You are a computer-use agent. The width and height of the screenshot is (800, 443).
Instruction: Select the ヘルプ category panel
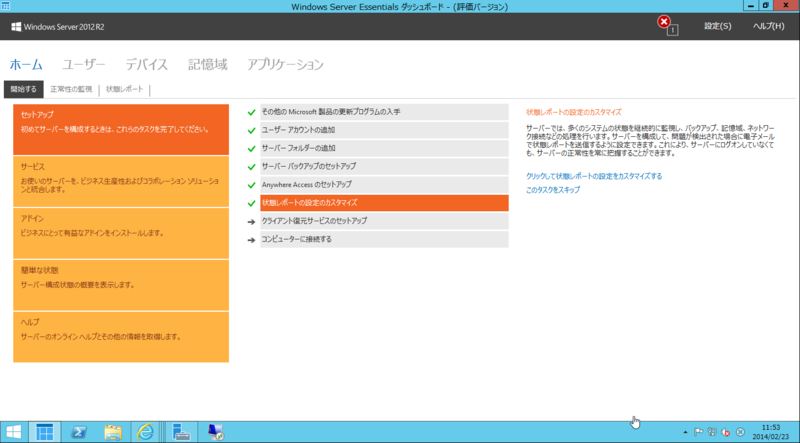pos(121,337)
